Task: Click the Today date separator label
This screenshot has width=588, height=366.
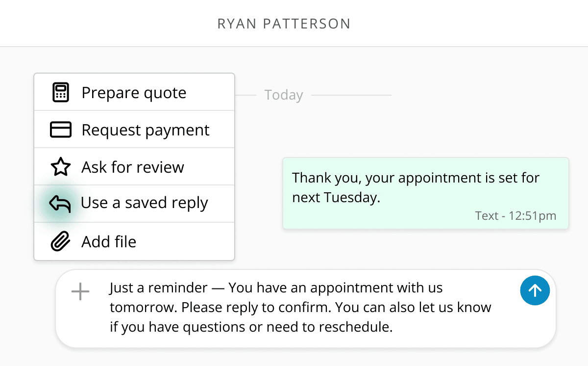Action: pos(284,95)
